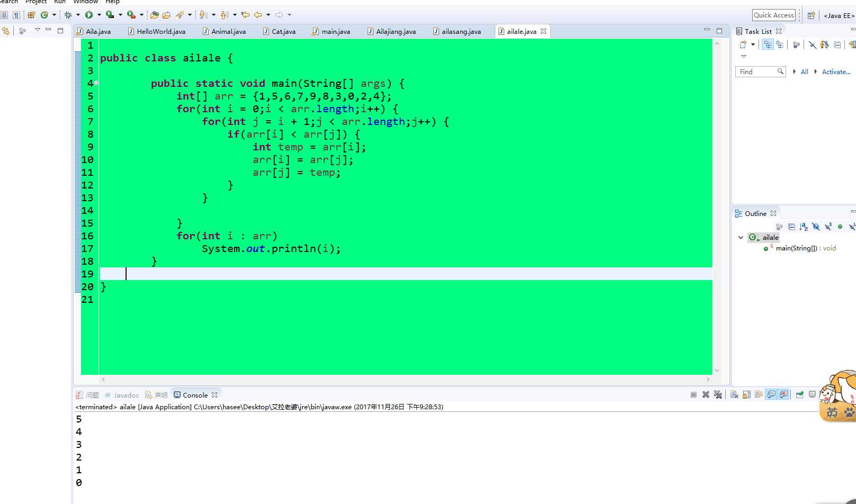This screenshot has width=856, height=504.
Task: Toggle Task List Scheduled presentation
Action: click(780, 45)
